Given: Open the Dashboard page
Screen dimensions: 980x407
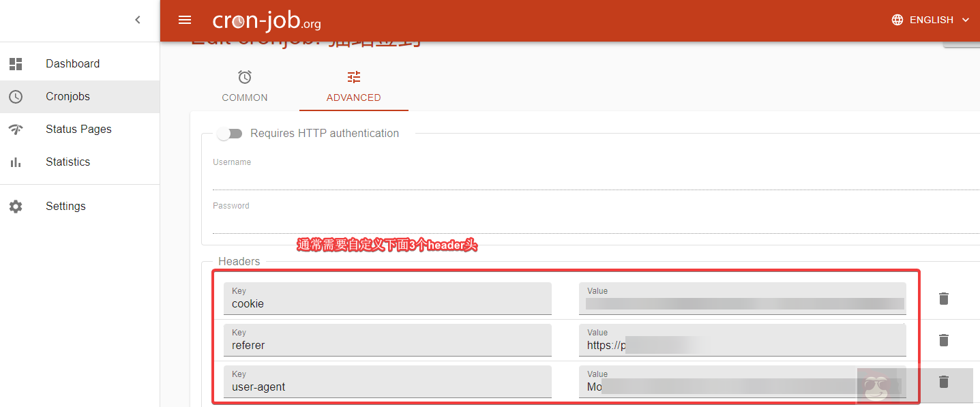Looking at the screenshot, I should coord(72,63).
